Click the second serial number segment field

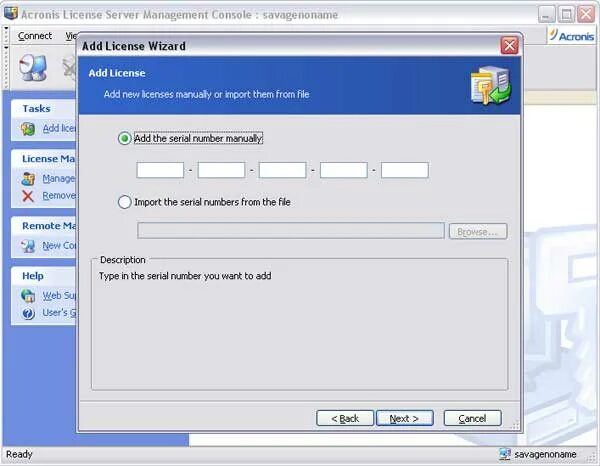tap(221, 170)
